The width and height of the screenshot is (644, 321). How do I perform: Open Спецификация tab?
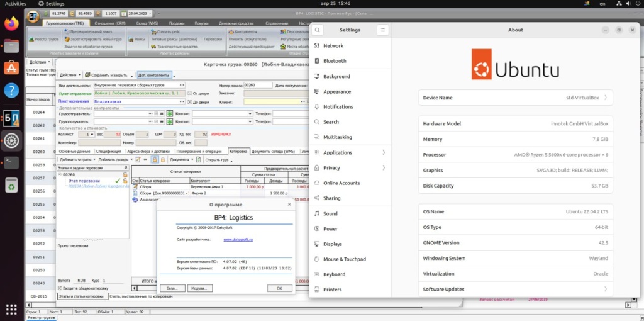108,152
